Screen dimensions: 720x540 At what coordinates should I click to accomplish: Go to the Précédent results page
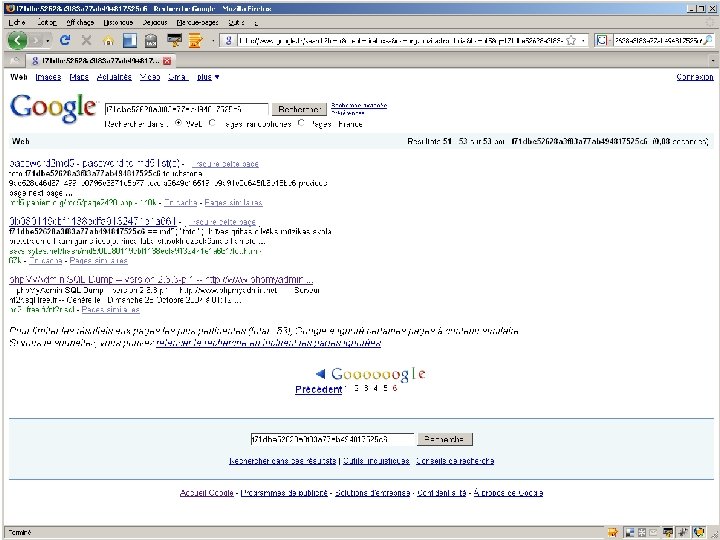[x=319, y=389]
